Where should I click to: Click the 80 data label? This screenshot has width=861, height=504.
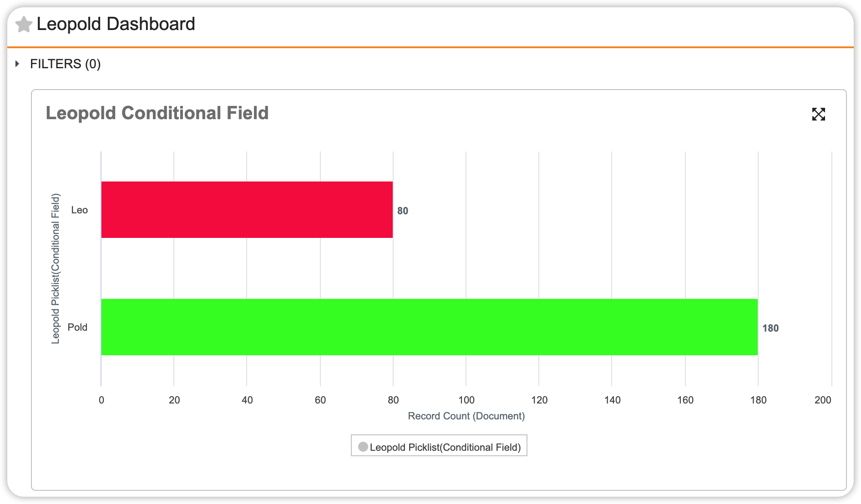pos(402,211)
